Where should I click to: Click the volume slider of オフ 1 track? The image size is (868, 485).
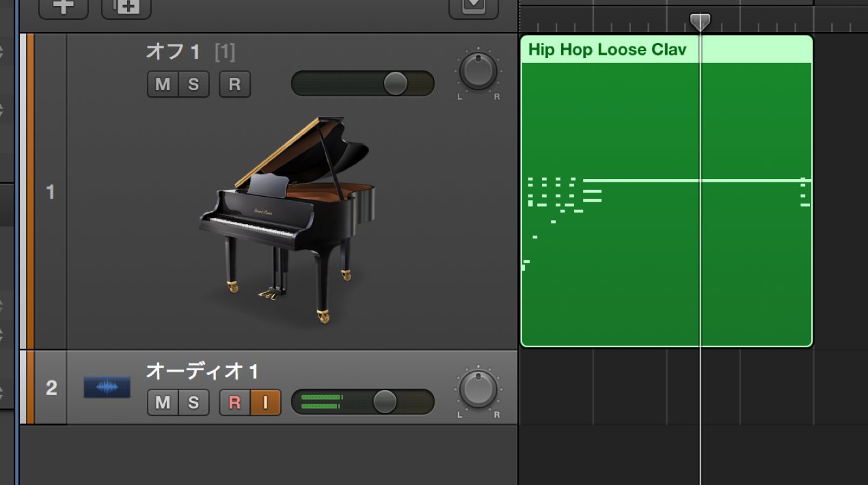[363, 83]
